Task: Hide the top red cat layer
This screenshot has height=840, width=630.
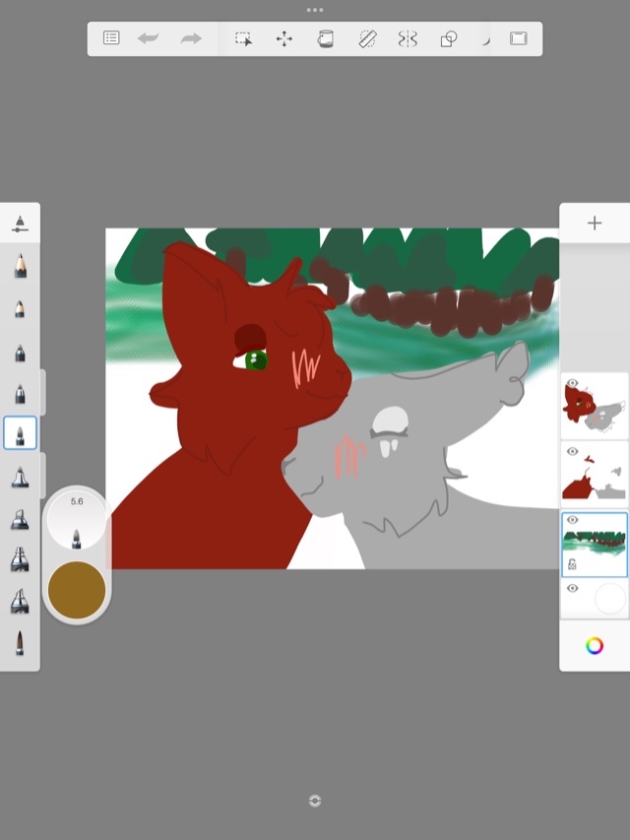Action: [572, 384]
